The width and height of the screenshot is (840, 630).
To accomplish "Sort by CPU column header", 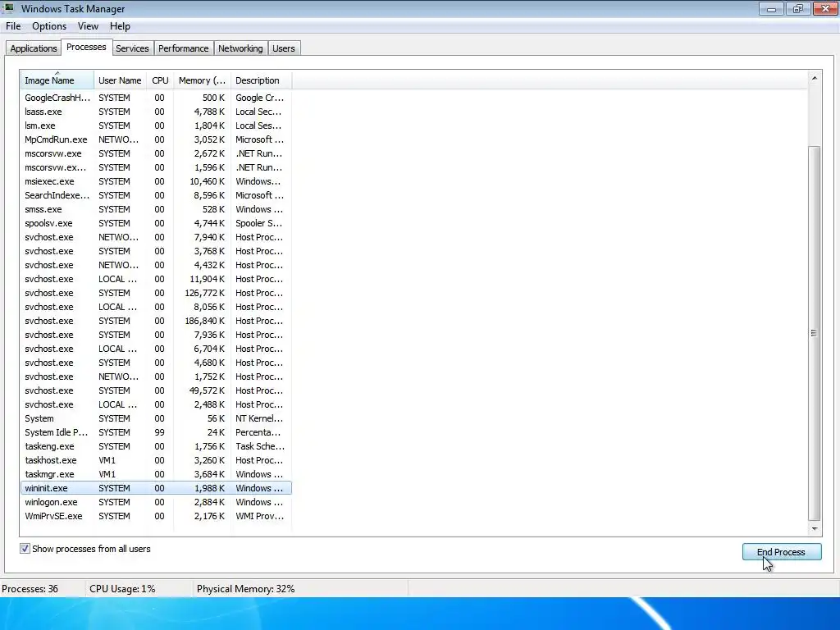I will pyautogui.click(x=160, y=80).
